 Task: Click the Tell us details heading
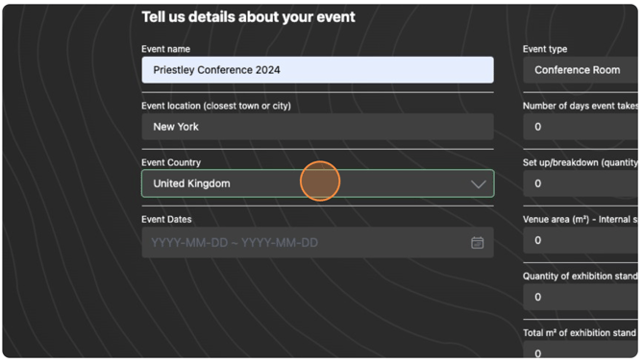click(x=248, y=17)
